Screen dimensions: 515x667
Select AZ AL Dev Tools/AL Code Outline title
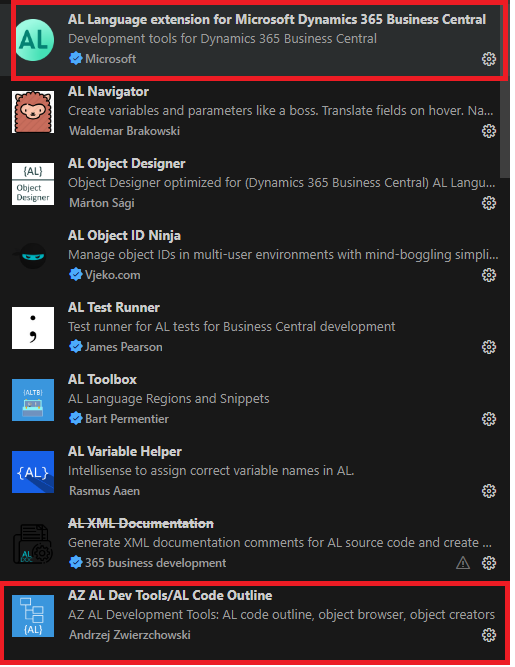tap(170, 596)
